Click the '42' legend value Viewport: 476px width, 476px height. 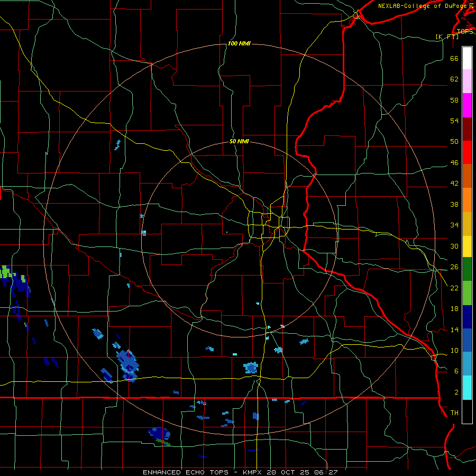[454, 184]
